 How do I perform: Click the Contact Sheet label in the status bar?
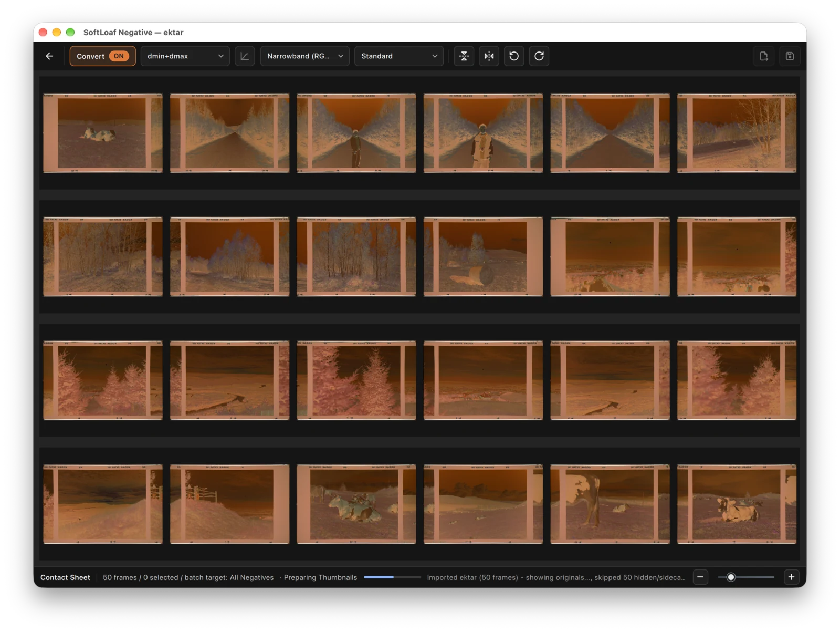65,577
